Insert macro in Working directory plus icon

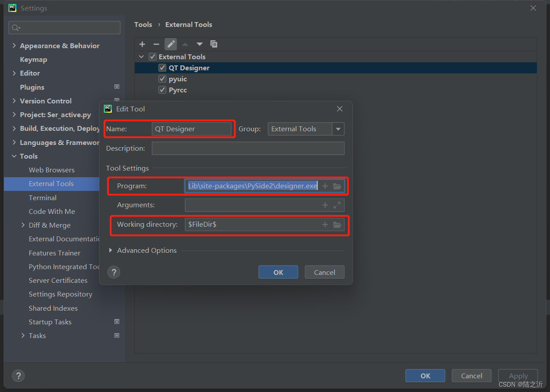coord(325,225)
